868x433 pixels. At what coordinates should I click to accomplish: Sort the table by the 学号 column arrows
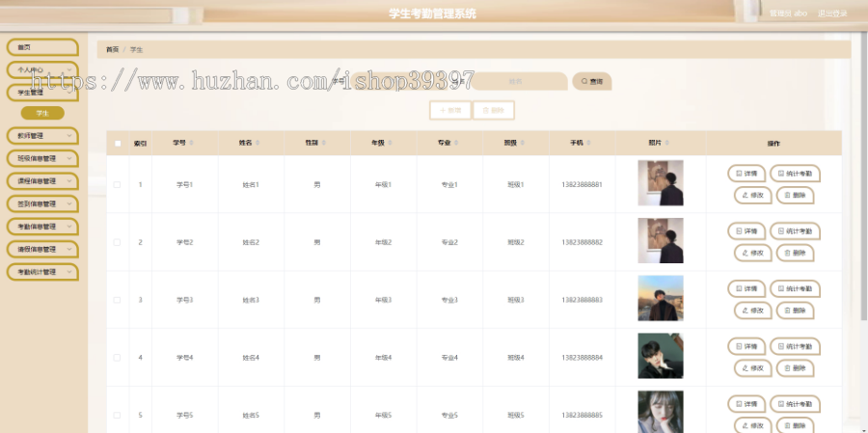192,143
